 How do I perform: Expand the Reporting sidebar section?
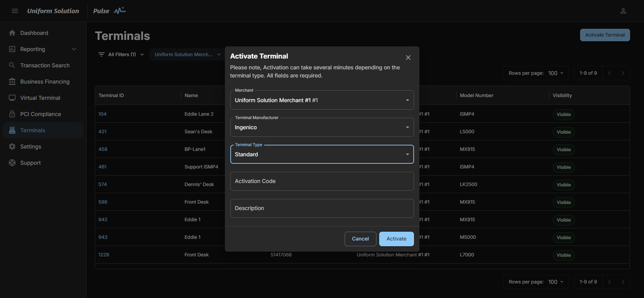point(43,49)
